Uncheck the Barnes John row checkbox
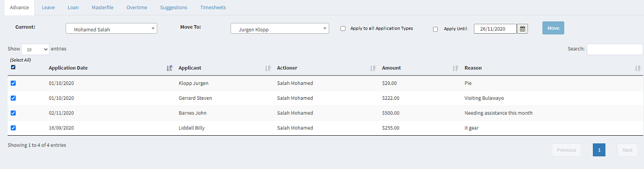Screen dimensions: 644x169 pos(13,113)
